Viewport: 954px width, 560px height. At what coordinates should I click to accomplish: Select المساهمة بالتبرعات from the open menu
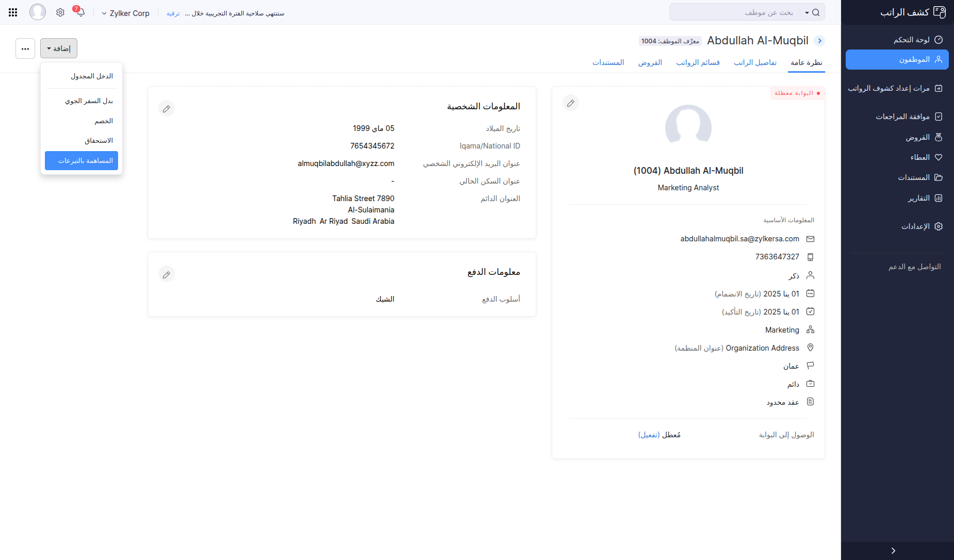pyautogui.click(x=81, y=160)
